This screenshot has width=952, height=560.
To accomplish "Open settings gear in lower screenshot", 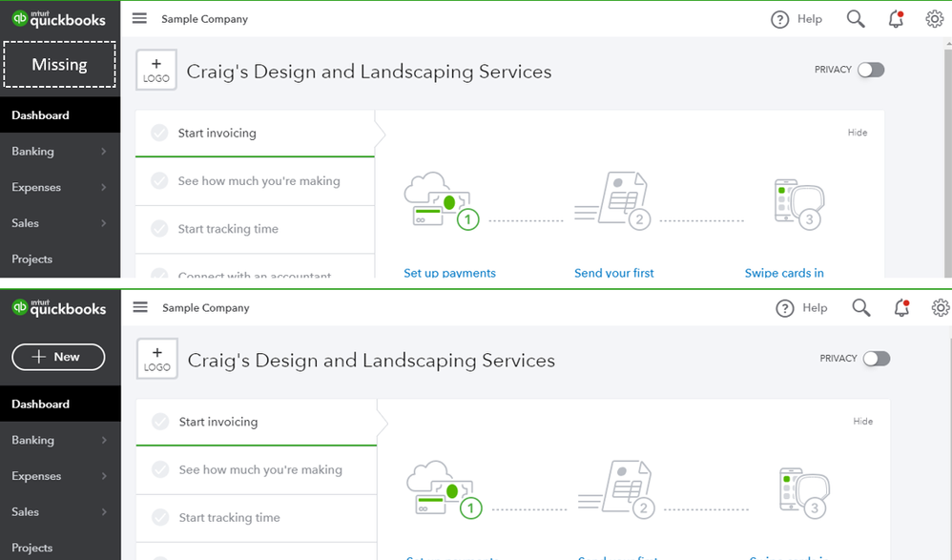I will pyautogui.click(x=941, y=308).
